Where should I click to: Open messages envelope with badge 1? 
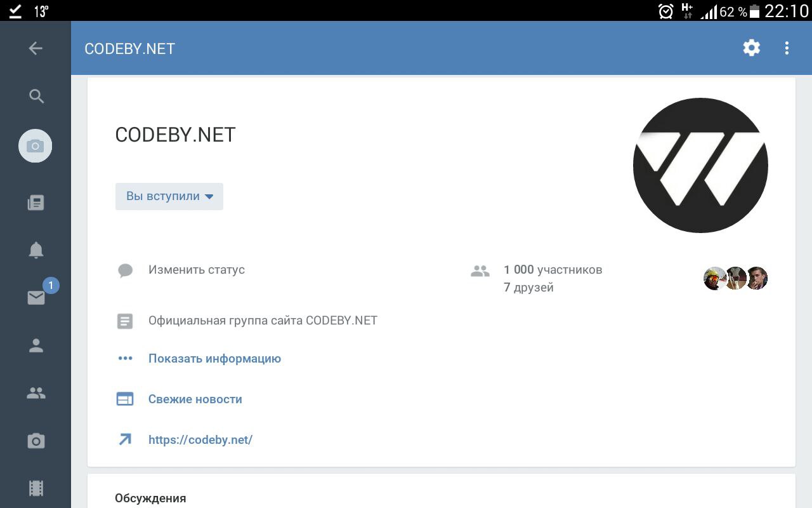(x=36, y=298)
